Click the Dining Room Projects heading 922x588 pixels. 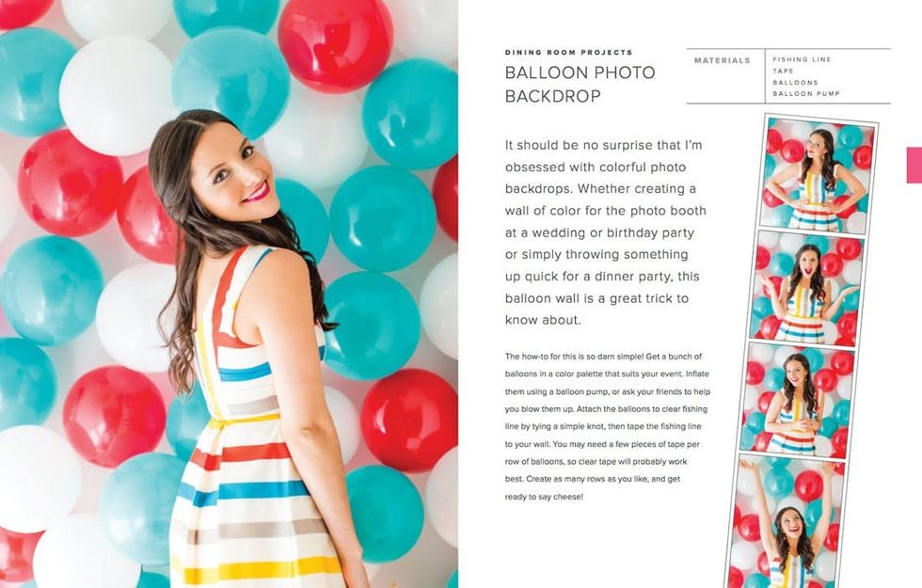pos(568,53)
